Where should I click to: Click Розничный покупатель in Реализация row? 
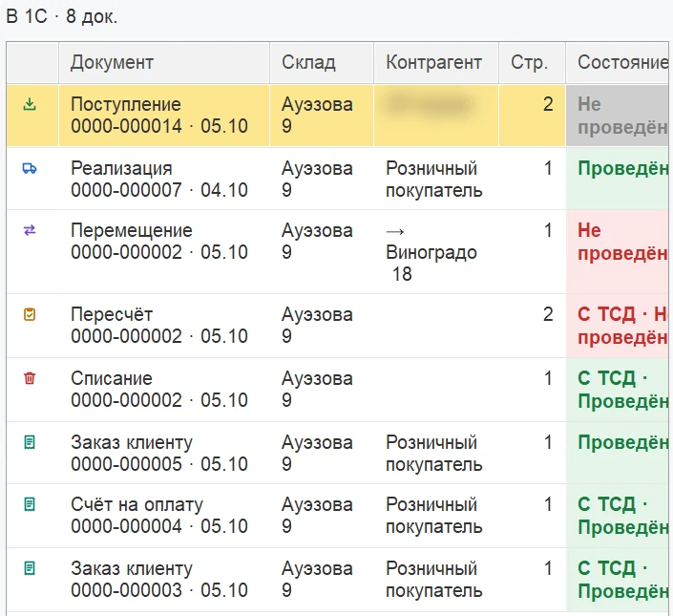[434, 179]
